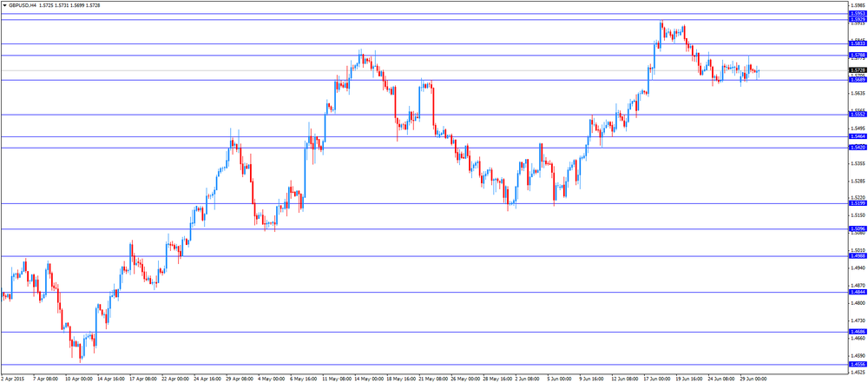Select the 1.5833 price level label
This screenshot has height=383, width=868.
click(857, 43)
